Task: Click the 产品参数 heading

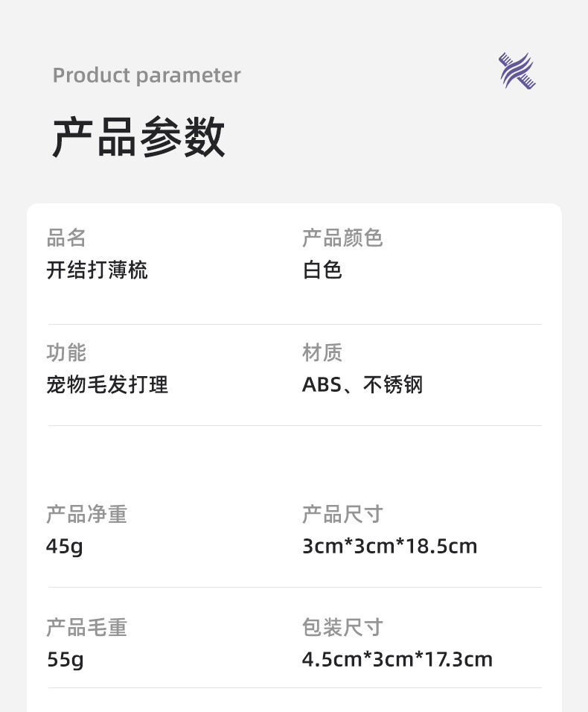Action: [138, 137]
